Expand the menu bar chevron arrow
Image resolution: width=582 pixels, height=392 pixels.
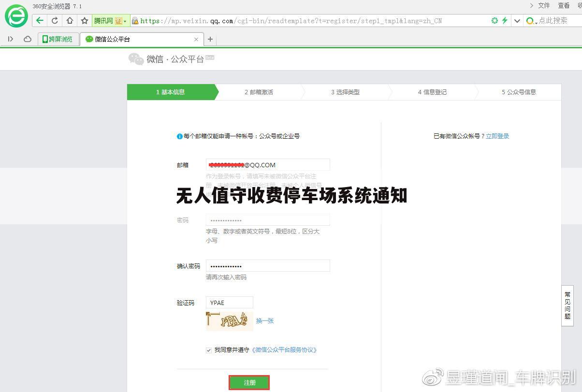pyautogui.click(x=531, y=5)
